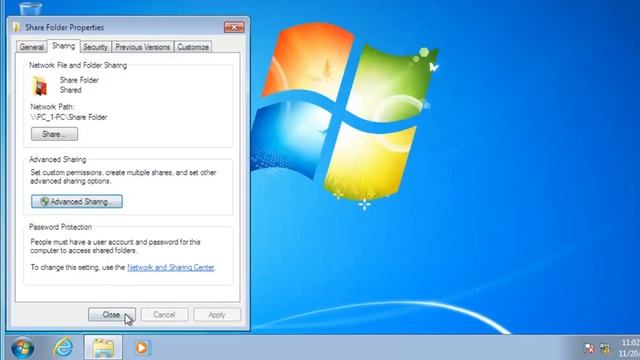
Task: Open the Network and Sharing Center link
Action: pos(171,267)
